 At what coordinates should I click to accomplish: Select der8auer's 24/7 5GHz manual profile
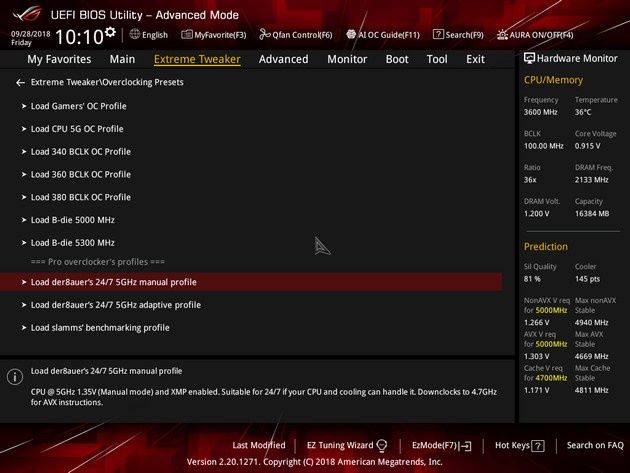[x=251, y=282]
